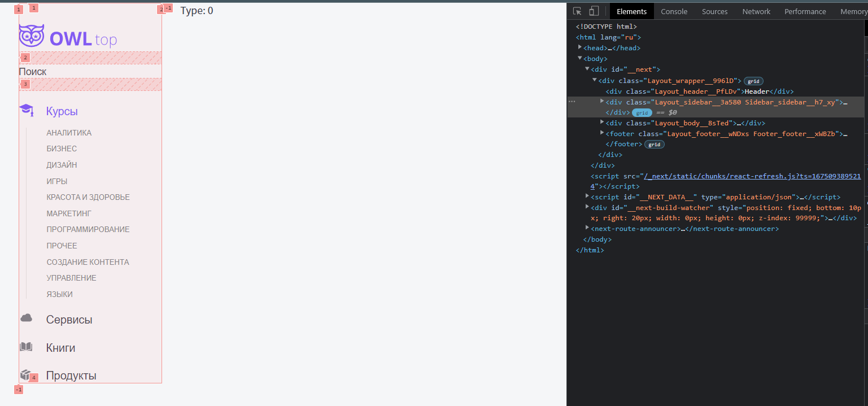Select the СОЗДАНИЕ КОНТЕНТА category
The width and height of the screenshot is (868, 406).
coord(88,262)
